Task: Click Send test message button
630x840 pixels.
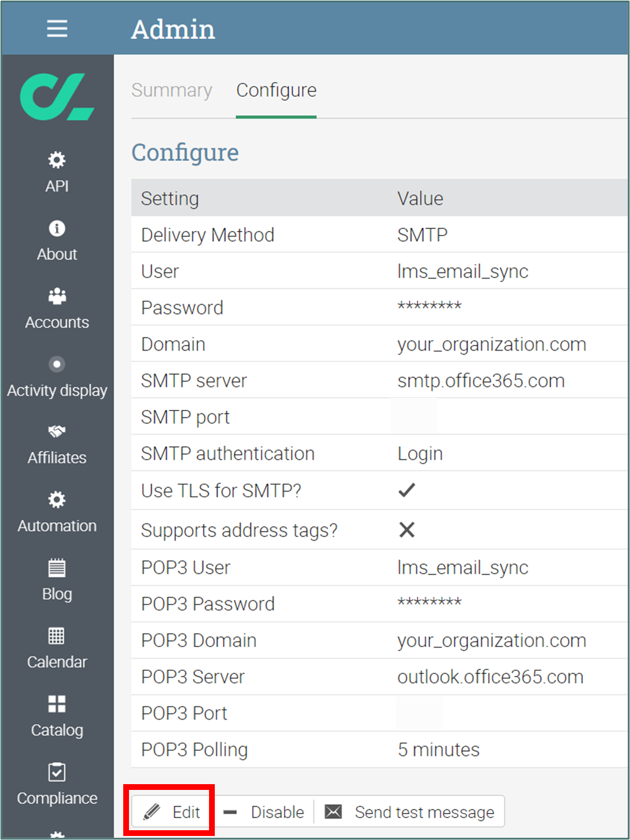Action: click(x=409, y=812)
